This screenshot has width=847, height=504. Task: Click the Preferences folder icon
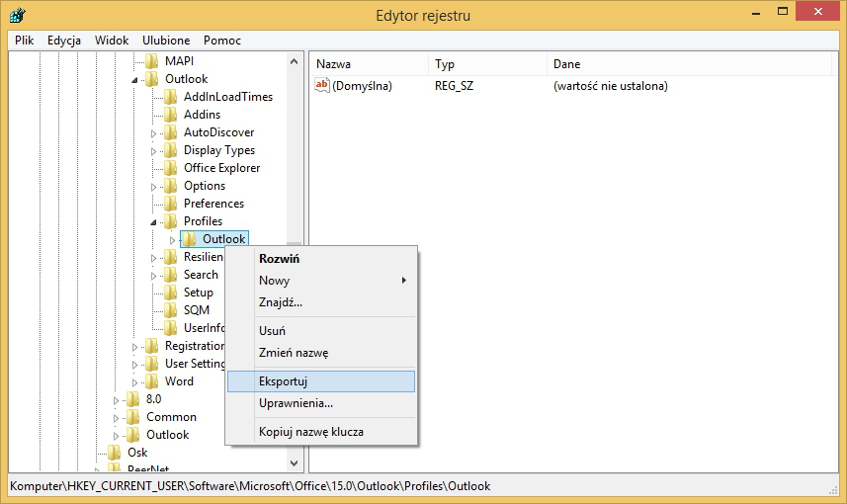[x=171, y=204]
